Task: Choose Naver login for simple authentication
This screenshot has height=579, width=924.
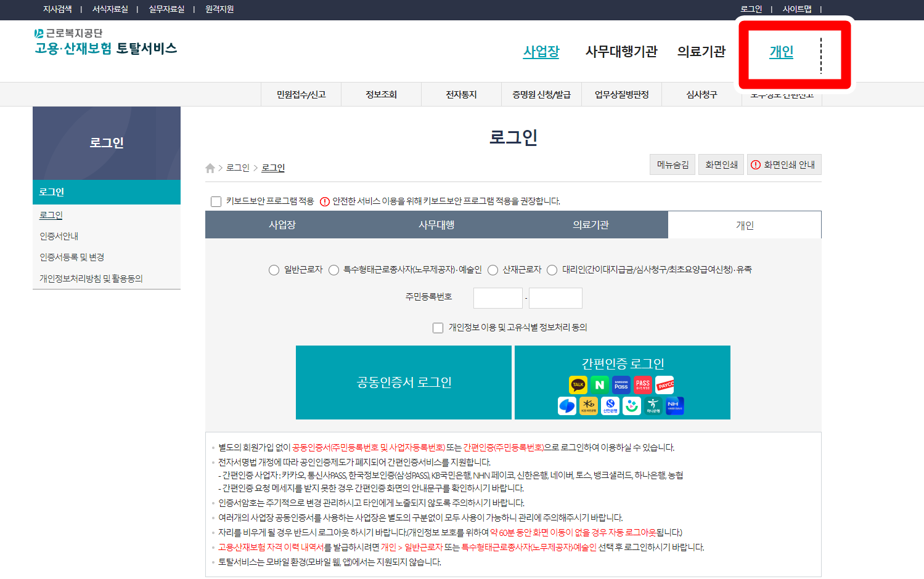Action: [x=600, y=384]
